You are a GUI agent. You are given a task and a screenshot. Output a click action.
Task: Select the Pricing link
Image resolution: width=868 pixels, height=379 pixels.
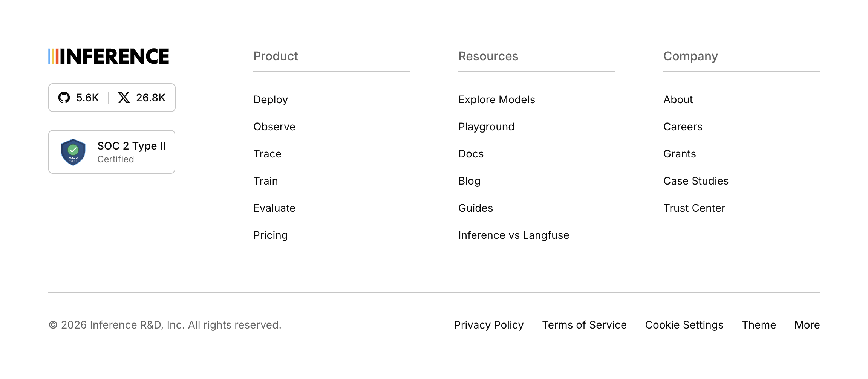271,235
